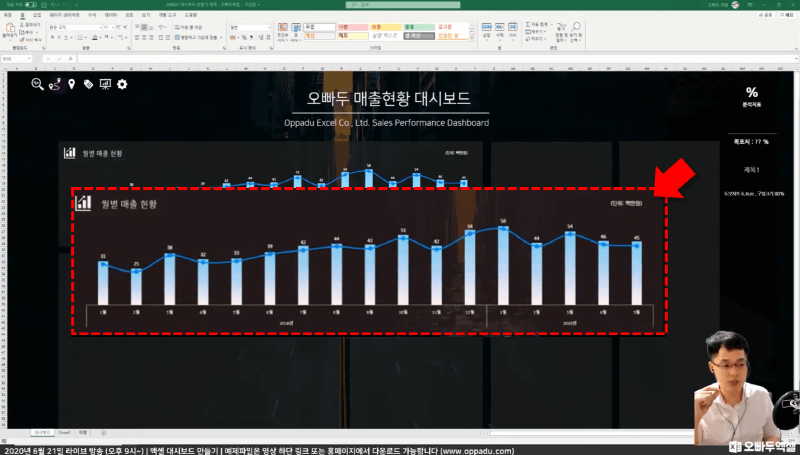
Task: Click the Fill button in editing group
Action: pos(535,32)
